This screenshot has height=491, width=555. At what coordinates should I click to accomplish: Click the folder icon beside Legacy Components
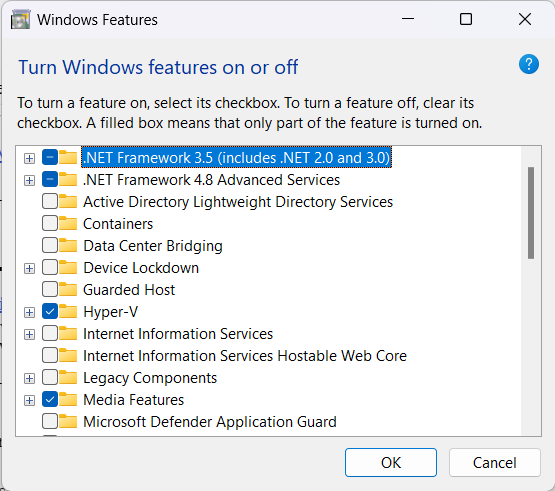pos(68,378)
